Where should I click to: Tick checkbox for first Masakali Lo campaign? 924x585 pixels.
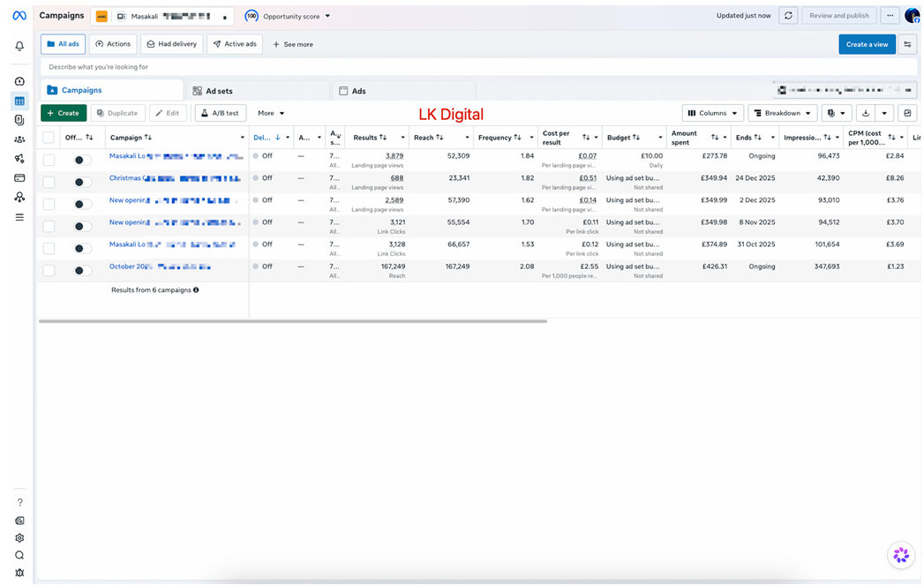[49, 160]
